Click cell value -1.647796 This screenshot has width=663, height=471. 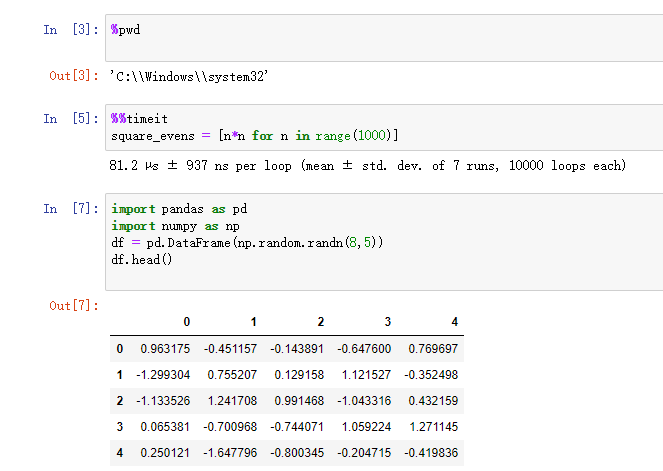click(230, 453)
